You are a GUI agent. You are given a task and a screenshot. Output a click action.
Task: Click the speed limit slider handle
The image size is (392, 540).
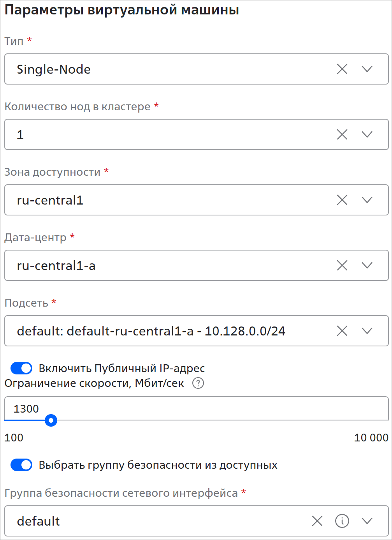(x=51, y=420)
